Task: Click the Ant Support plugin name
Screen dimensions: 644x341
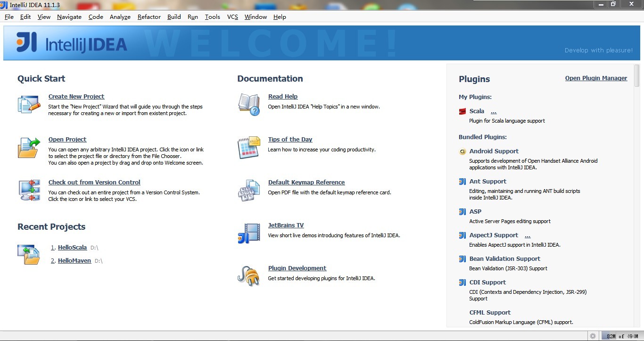Action: 487,182
